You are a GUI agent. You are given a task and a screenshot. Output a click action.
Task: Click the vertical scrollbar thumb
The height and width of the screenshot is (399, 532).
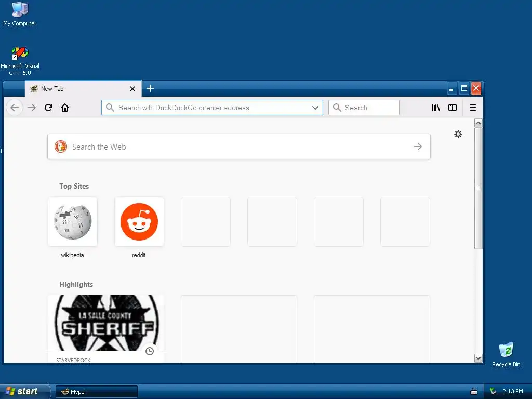[x=478, y=188]
